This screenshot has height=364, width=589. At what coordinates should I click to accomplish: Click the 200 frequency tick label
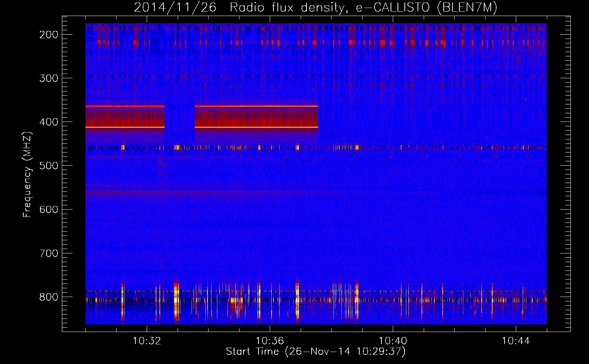click(49, 35)
